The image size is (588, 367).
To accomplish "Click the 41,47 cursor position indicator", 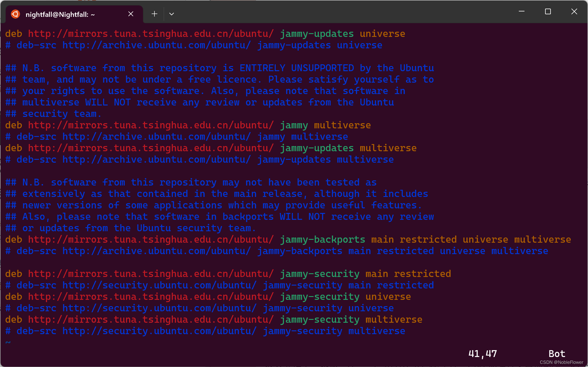I will click(x=482, y=354).
